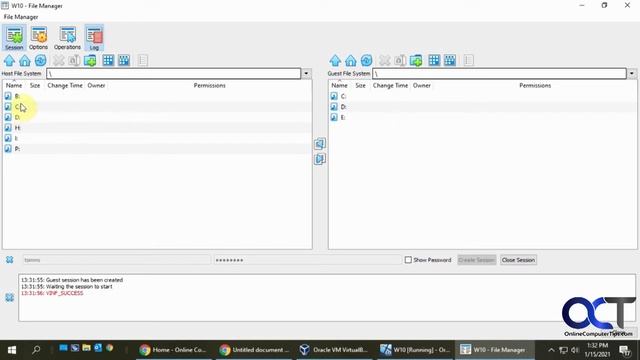The width and height of the screenshot is (640, 360).
Task: Sort guest pane by Permissions column
Action: tap(535, 85)
